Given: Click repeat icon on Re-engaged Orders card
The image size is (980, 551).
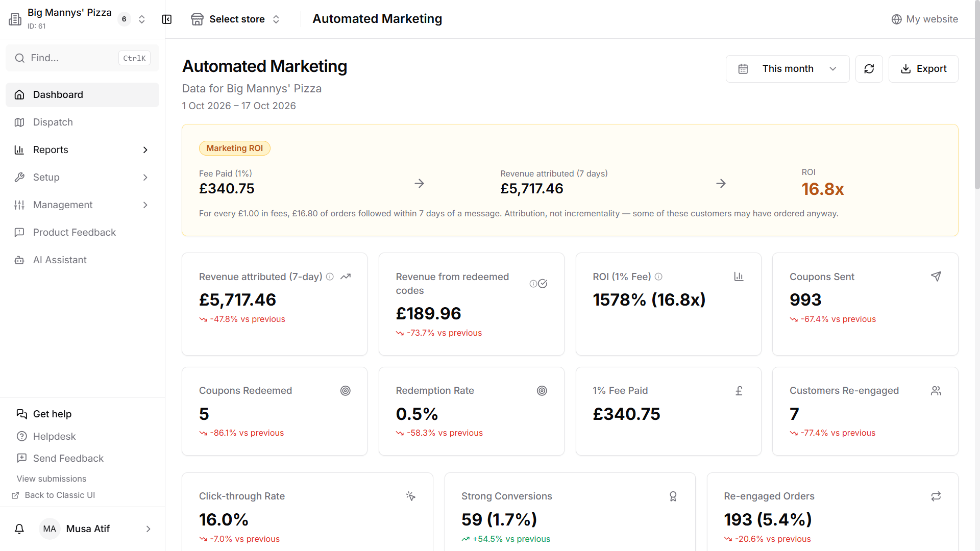Looking at the screenshot, I should 936,496.
